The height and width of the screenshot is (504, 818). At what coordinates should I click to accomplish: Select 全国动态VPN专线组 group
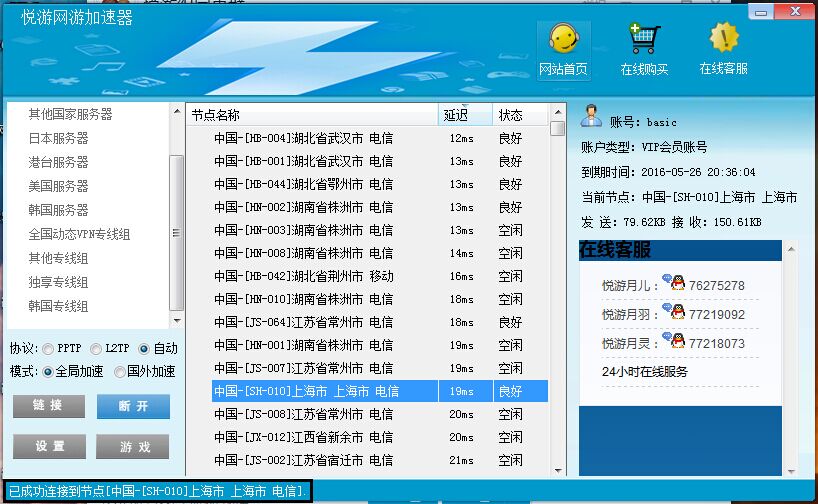79,234
